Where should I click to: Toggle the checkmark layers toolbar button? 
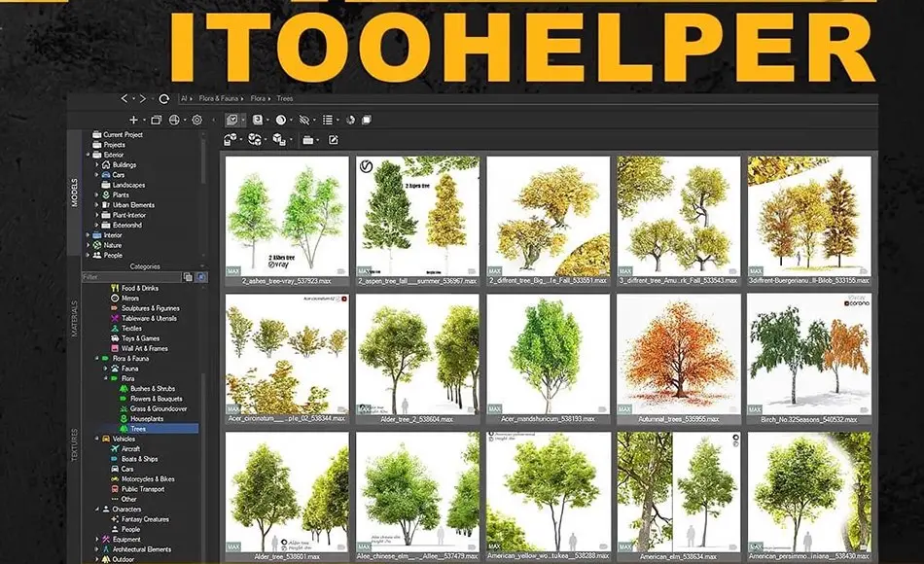232,120
